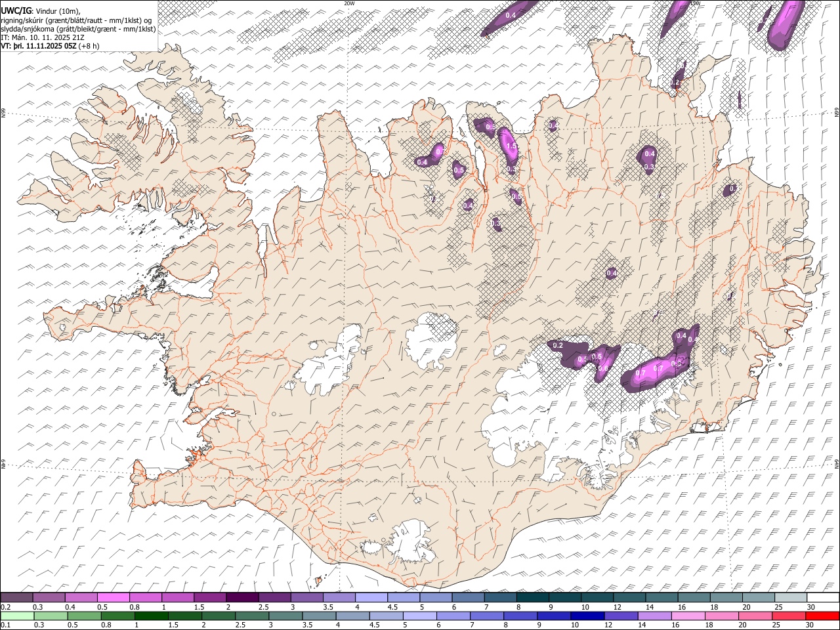Viewport: 840px width, 630px height.
Task: Click the upper legend swatch between 3.5 and 4
Action: pos(339,597)
